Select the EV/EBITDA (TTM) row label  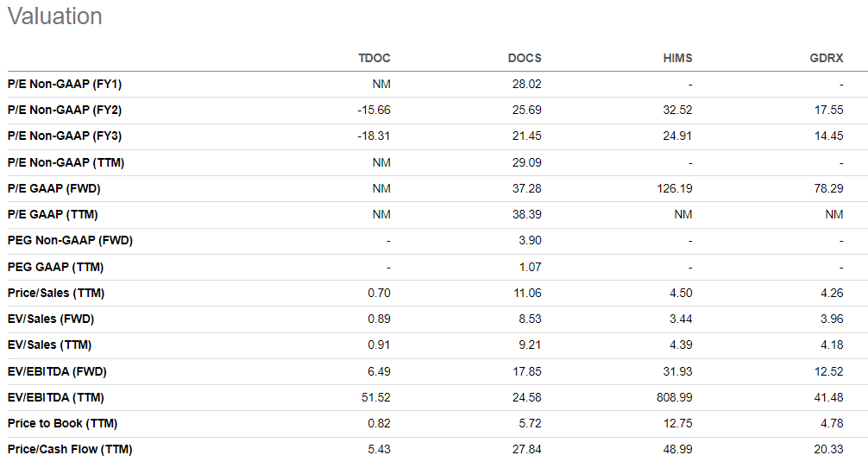(x=56, y=398)
